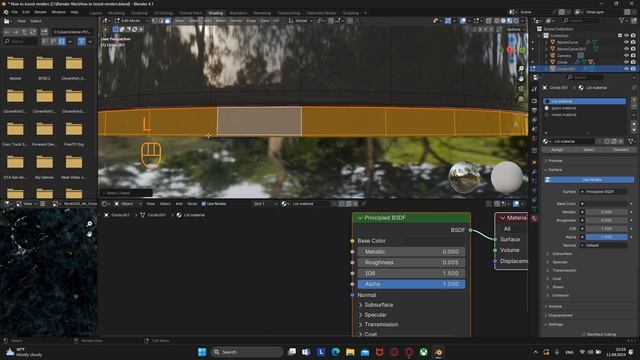Click outliner filter funnel icon

click(622, 20)
